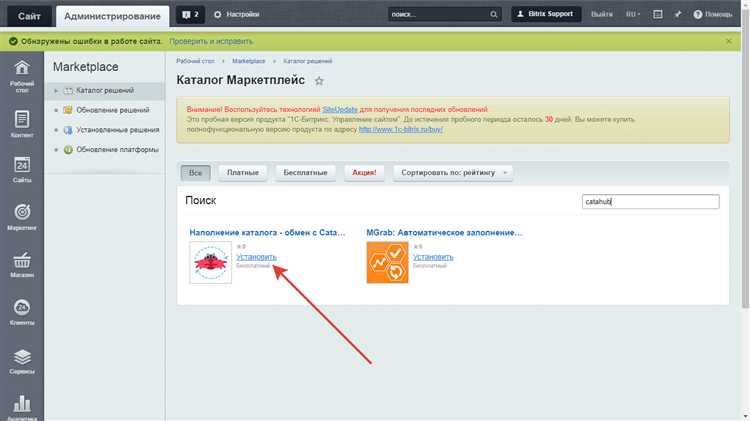
Task: Open the Сортировать по: рейтингу dropdown
Action: point(453,173)
